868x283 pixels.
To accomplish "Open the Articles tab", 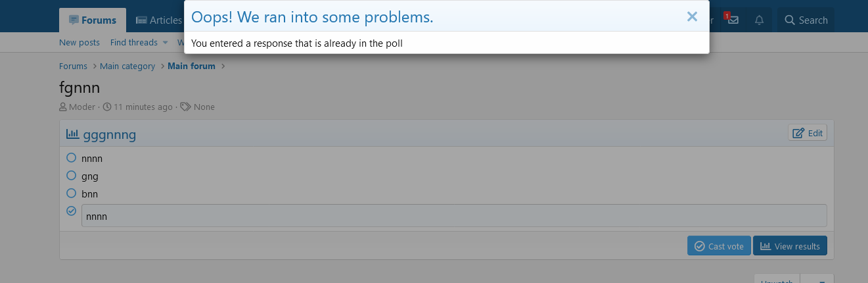I will coord(158,20).
